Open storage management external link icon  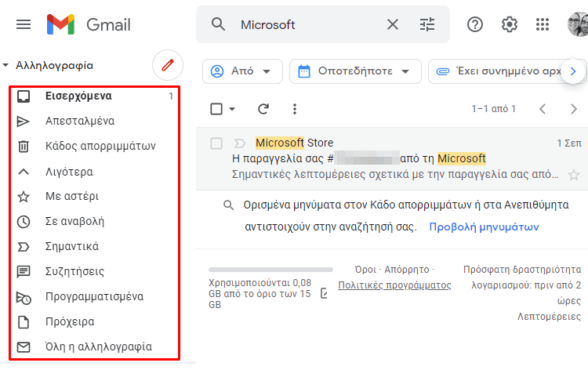coord(325,293)
